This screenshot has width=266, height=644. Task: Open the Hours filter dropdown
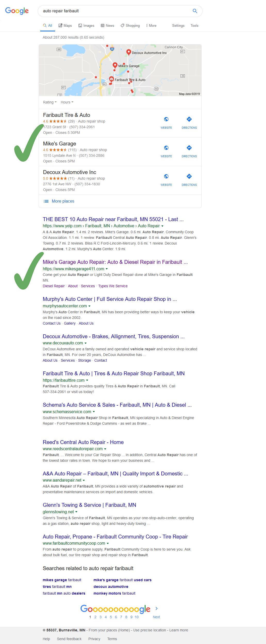pos(67,102)
